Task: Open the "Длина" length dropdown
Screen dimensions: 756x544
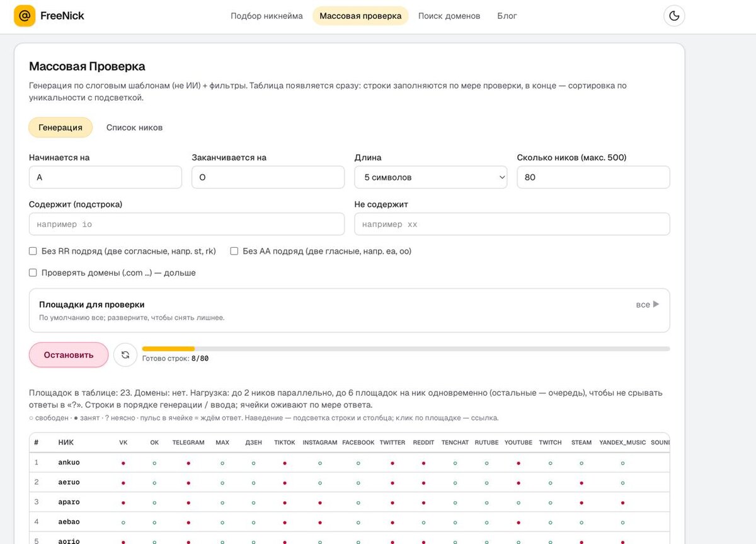Action: pos(431,177)
